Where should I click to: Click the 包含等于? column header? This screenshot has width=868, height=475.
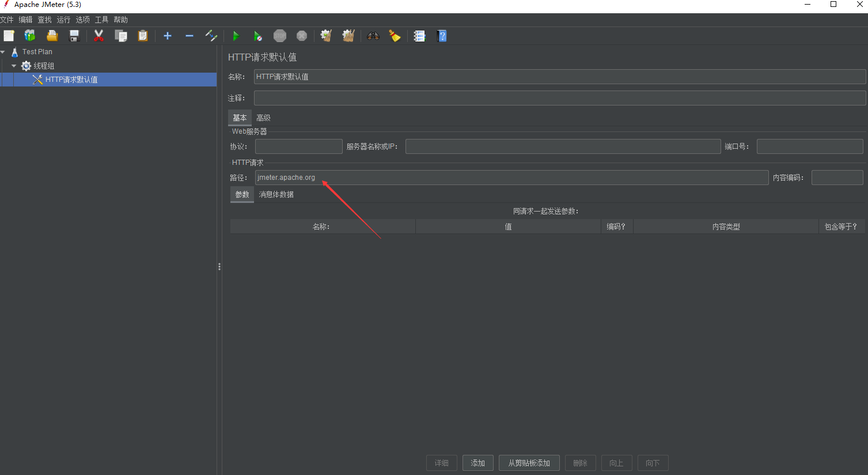(x=841, y=227)
